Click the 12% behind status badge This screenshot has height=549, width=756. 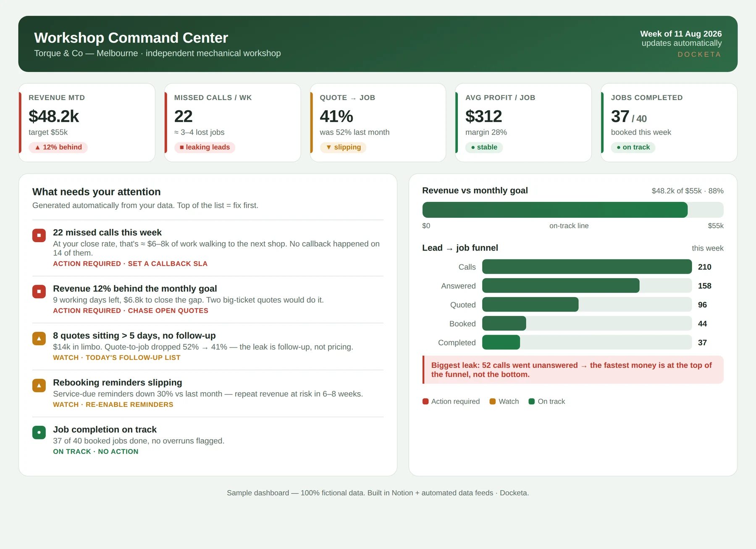(x=58, y=148)
